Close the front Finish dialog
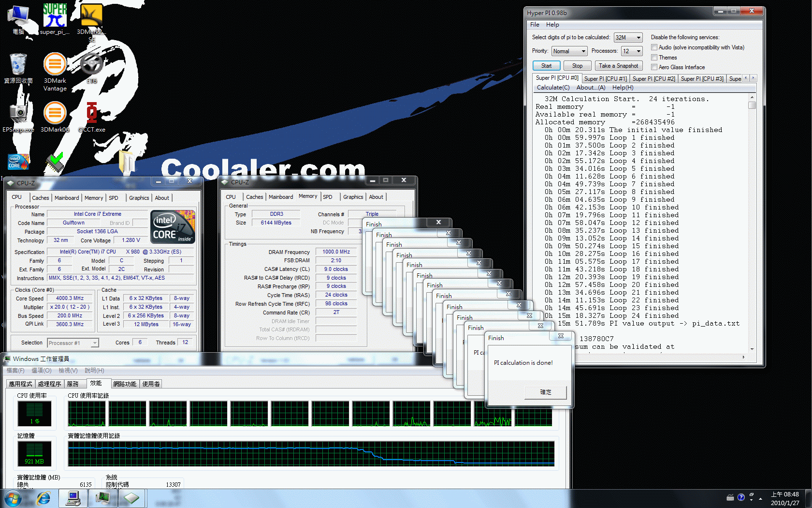 561,336
